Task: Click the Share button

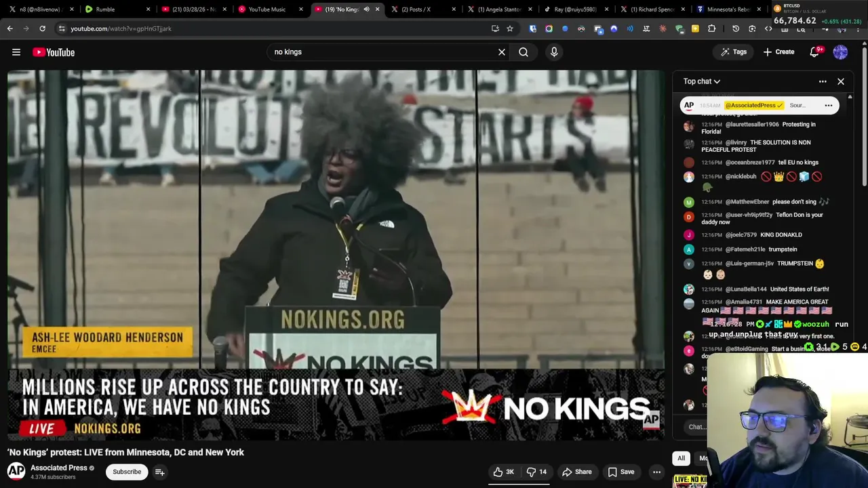Action: 576,472
